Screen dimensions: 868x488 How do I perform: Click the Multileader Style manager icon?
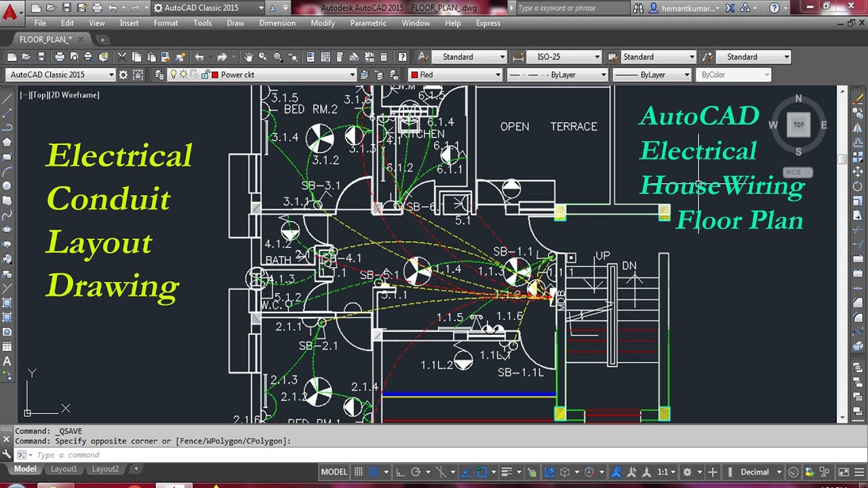[708, 57]
